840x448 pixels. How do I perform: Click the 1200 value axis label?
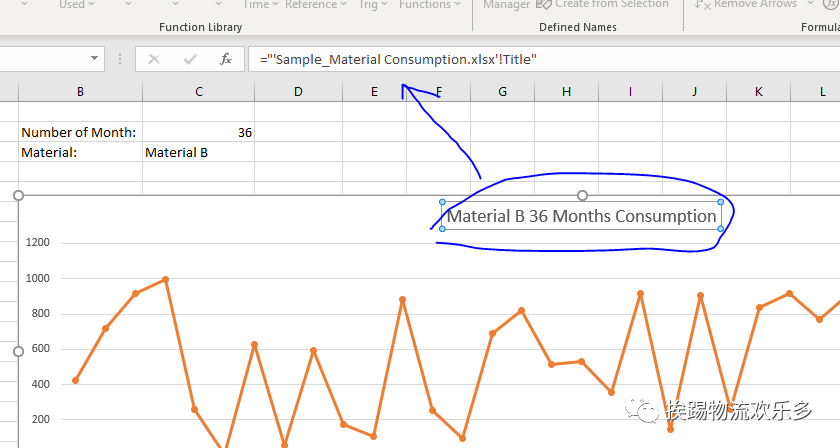[x=38, y=242]
